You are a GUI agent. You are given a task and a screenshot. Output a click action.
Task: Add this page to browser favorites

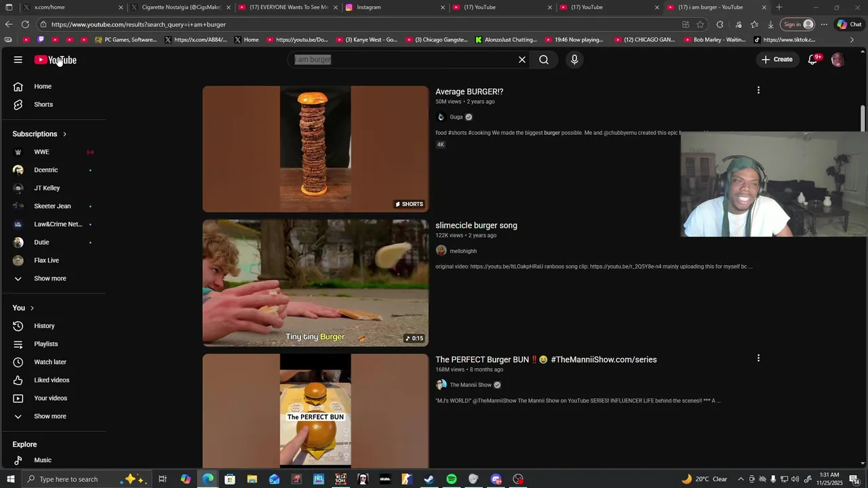(701, 24)
